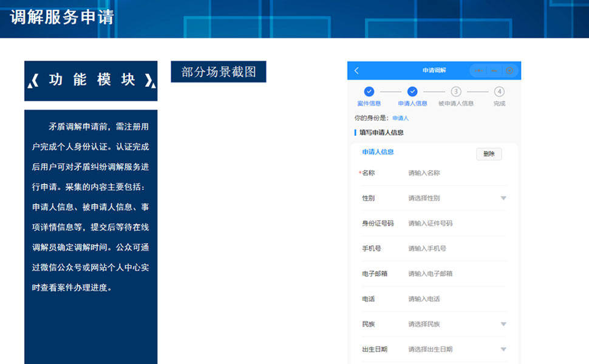The width and height of the screenshot is (589, 364).
Task: Open the three-dot more menu in the header
Action: 478,70
